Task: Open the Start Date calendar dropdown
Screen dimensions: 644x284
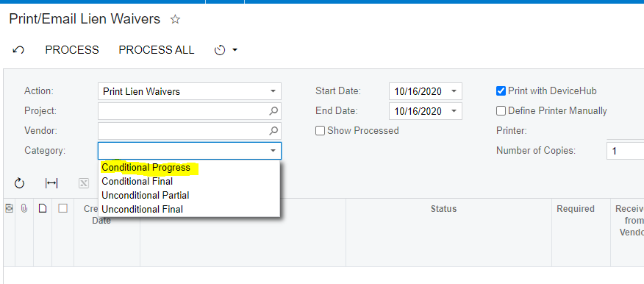Action: 454,91
